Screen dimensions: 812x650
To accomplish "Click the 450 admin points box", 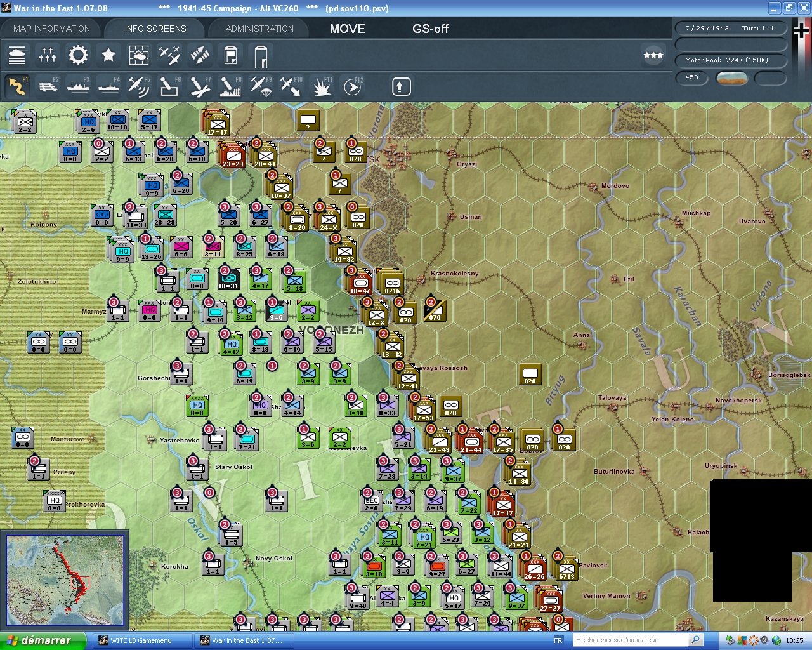I will (x=692, y=77).
